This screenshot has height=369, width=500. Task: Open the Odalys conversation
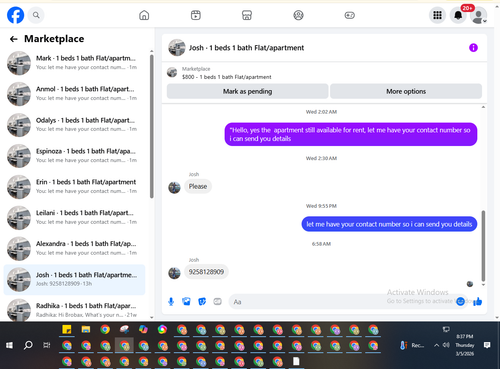click(x=74, y=125)
